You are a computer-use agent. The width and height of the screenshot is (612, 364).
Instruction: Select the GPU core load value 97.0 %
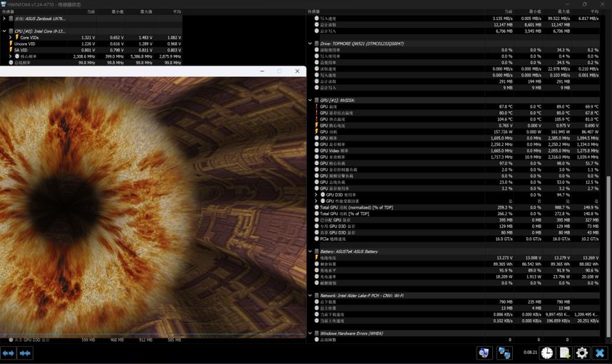point(507,163)
